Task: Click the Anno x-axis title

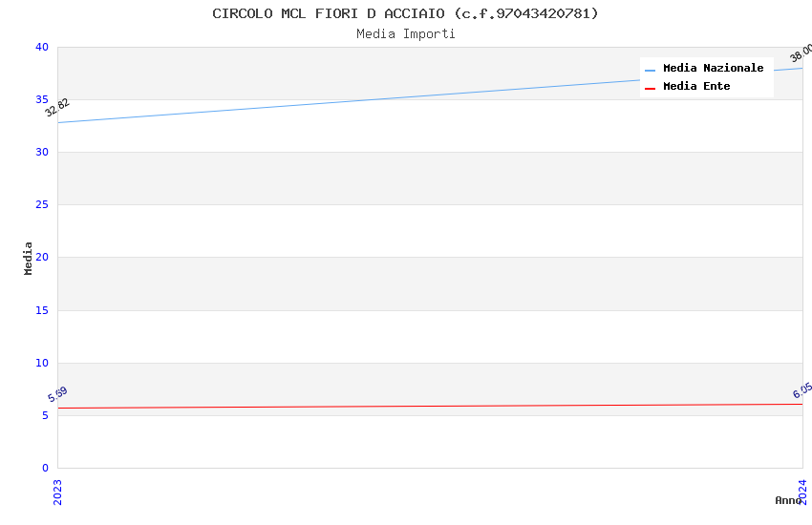Action: [x=787, y=500]
